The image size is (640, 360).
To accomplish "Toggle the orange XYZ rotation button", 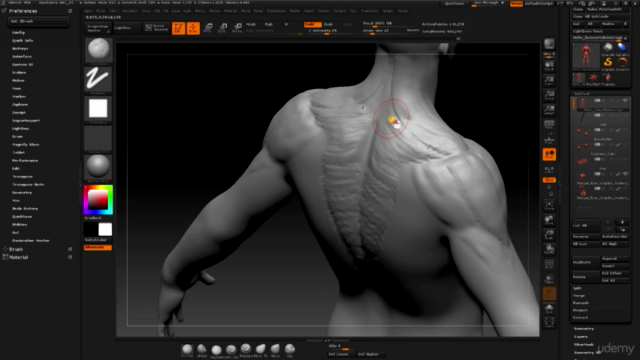I will (549, 180).
